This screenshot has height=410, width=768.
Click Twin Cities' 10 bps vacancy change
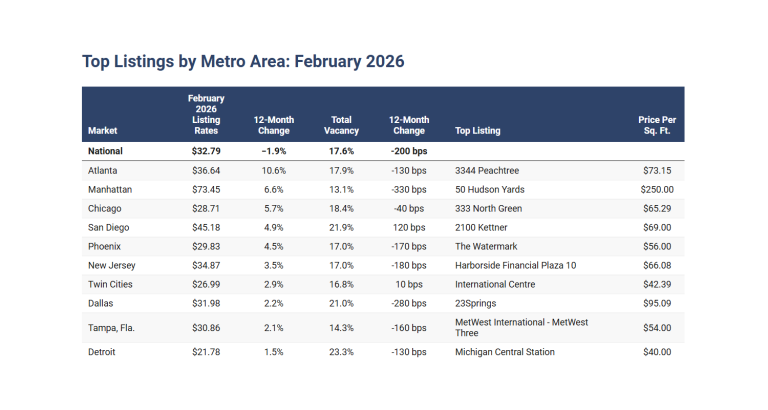pyautogui.click(x=408, y=284)
